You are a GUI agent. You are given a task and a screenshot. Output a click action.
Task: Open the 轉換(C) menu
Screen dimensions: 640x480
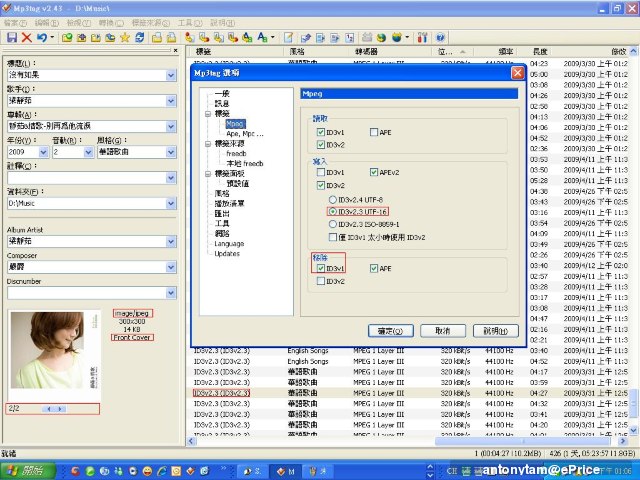[x=111, y=23]
